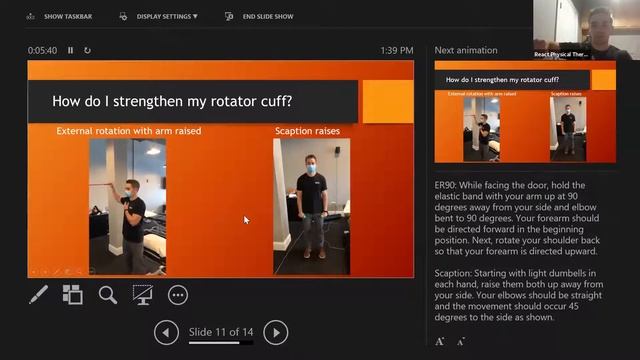Click the ER90 speaker notes paragraph

[x=517, y=218]
